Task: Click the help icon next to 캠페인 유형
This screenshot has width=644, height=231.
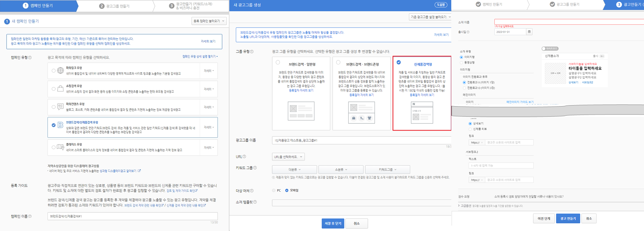Action: coord(30,58)
